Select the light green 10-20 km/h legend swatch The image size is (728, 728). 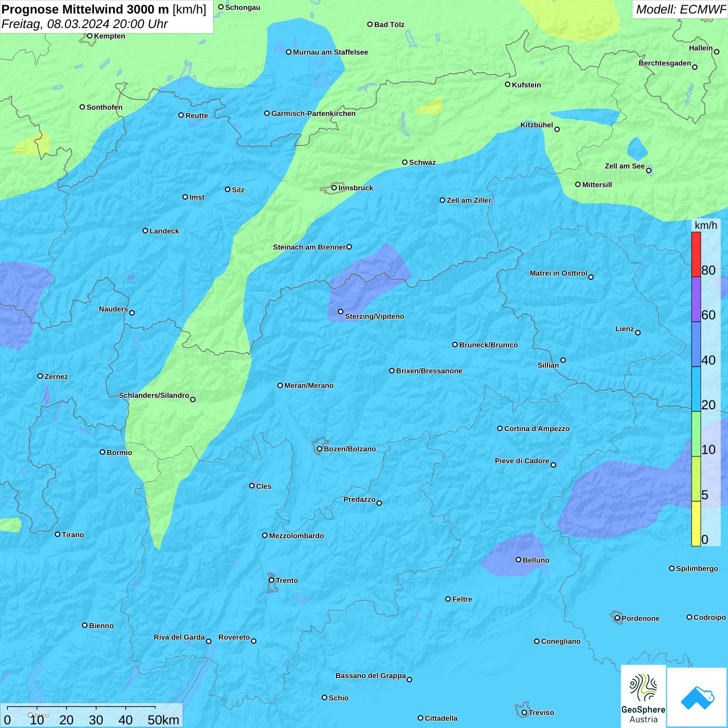pyautogui.click(x=696, y=434)
